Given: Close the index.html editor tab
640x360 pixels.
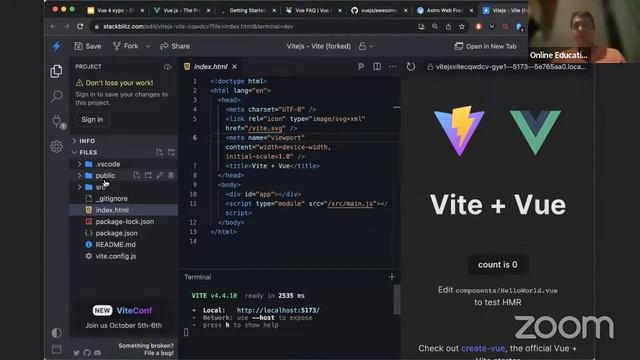Looking at the screenshot, I should 235,67.
